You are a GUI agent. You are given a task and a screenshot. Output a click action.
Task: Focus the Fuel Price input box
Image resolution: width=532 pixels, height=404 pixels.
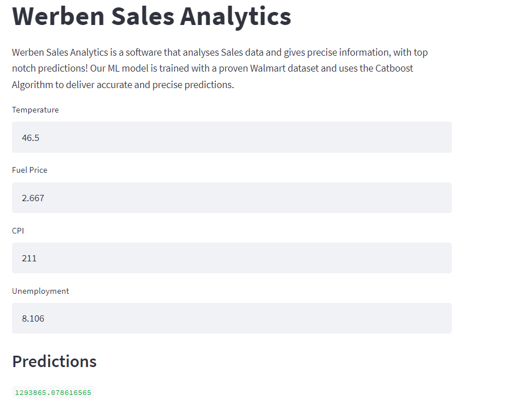click(x=231, y=198)
